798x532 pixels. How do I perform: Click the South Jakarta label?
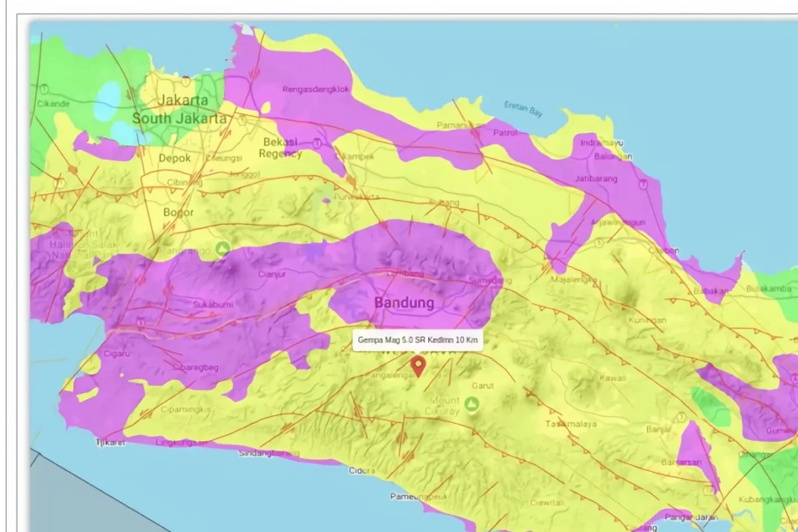coord(179,119)
